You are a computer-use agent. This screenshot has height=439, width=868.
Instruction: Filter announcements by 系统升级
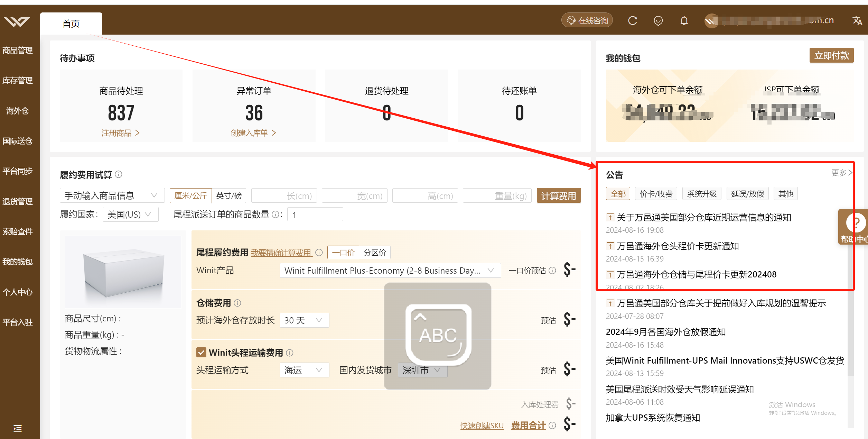702,194
